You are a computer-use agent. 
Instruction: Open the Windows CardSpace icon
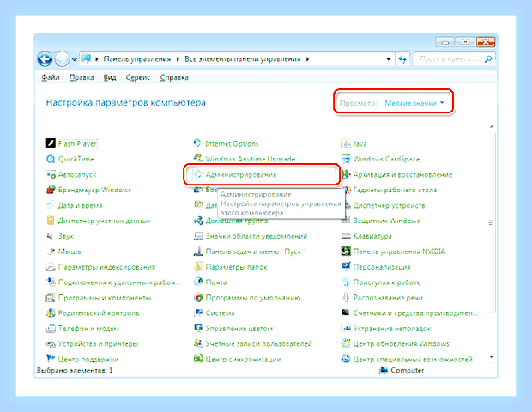pos(346,159)
